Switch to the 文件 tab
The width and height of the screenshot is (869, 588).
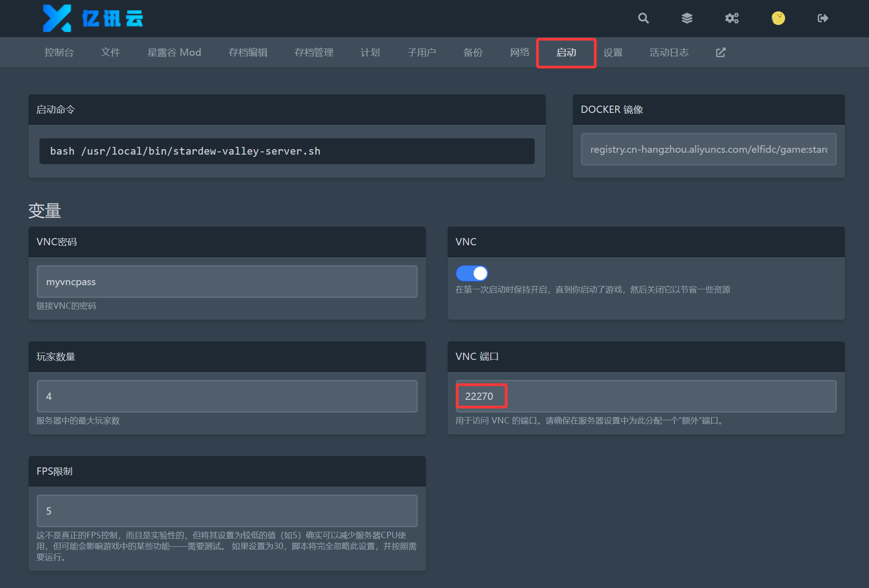click(x=110, y=53)
